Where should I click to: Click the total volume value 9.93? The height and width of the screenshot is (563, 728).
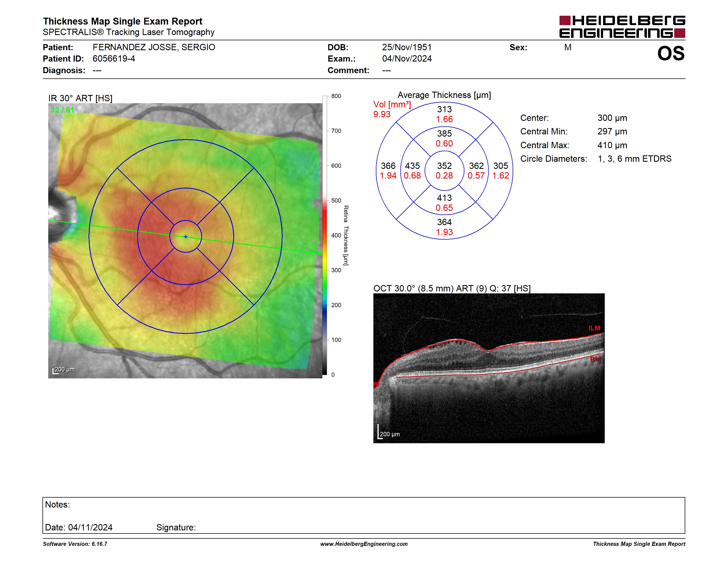382,114
